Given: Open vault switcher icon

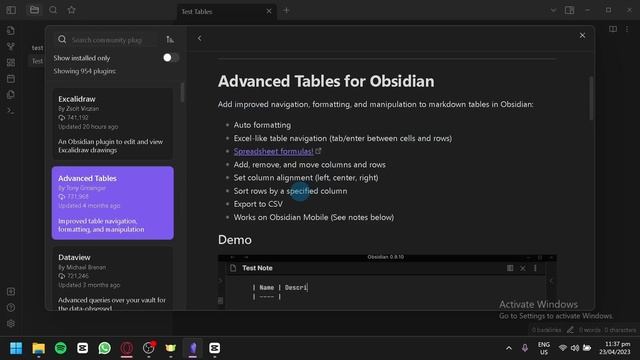Looking at the screenshot, I should click(11, 291).
